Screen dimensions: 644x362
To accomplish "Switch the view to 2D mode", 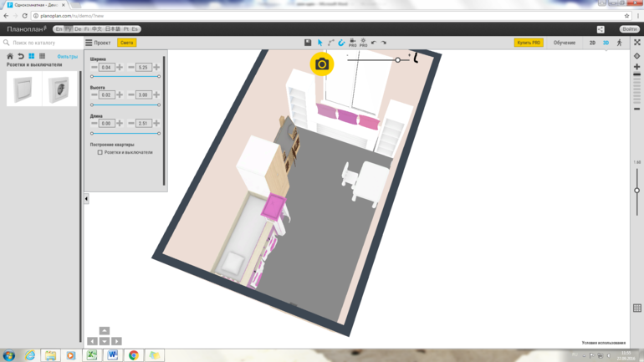I will [x=592, y=43].
